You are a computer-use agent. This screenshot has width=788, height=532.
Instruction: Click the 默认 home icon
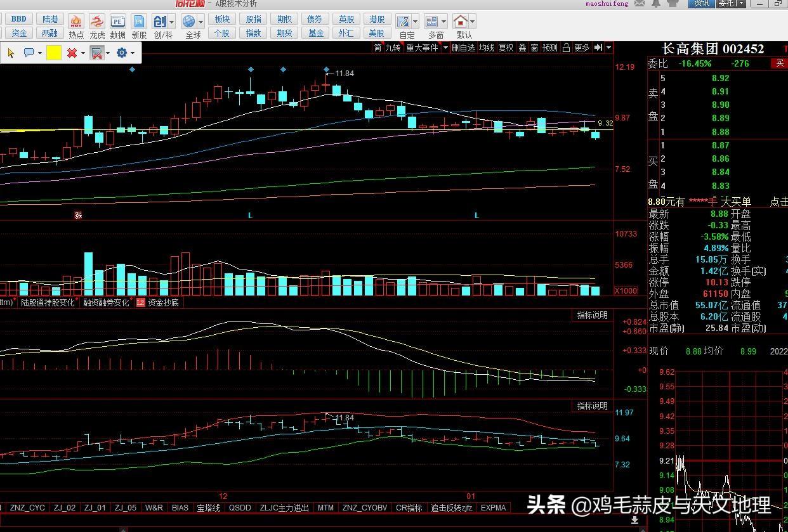pos(461,22)
